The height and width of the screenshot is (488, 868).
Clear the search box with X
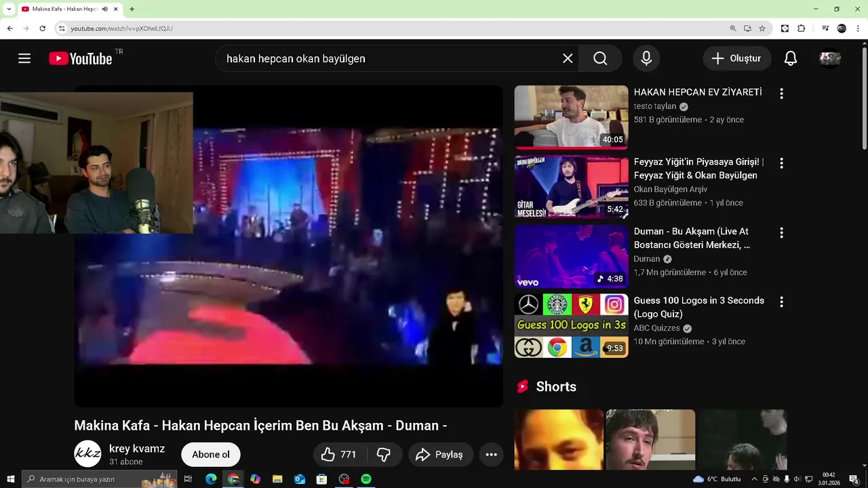tap(568, 58)
